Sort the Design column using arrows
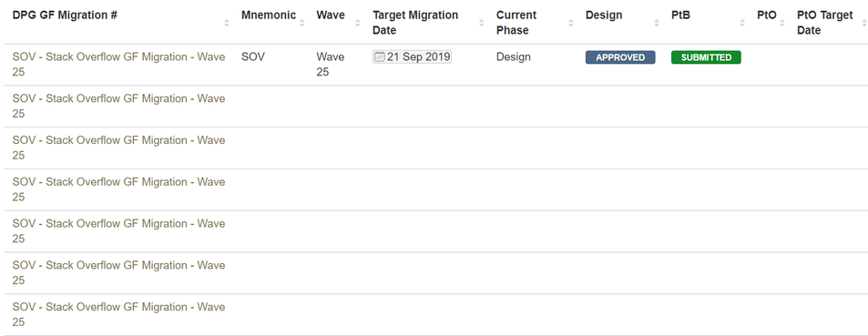The width and height of the screenshot is (868, 336). click(657, 23)
